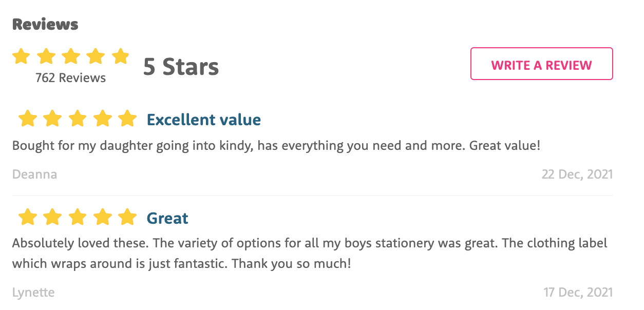
Task: Click the Reviews section heading
Action: (x=45, y=24)
